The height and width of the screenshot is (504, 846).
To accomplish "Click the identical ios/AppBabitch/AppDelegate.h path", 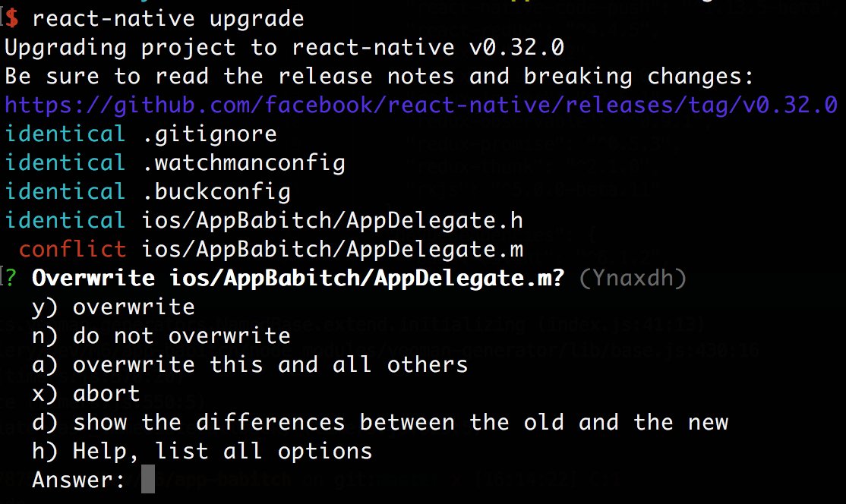I will tap(333, 220).
